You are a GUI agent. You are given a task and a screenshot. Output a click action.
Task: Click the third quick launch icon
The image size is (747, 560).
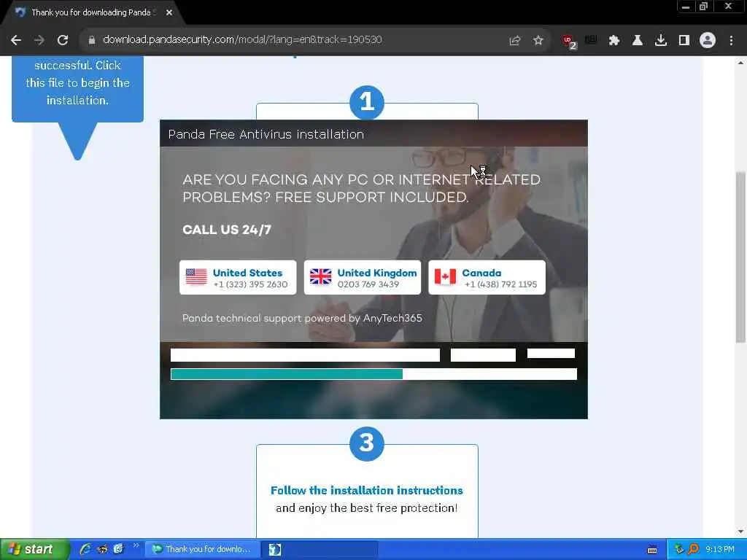tap(118, 549)
